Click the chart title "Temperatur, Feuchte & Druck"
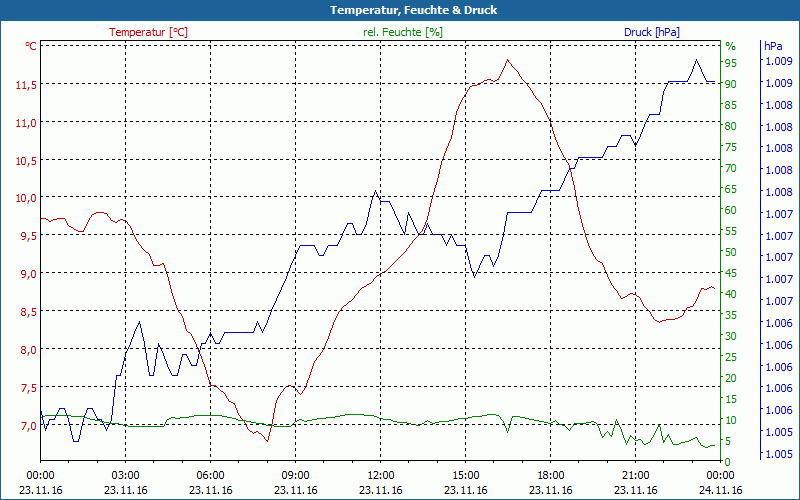 coord(413,10)
